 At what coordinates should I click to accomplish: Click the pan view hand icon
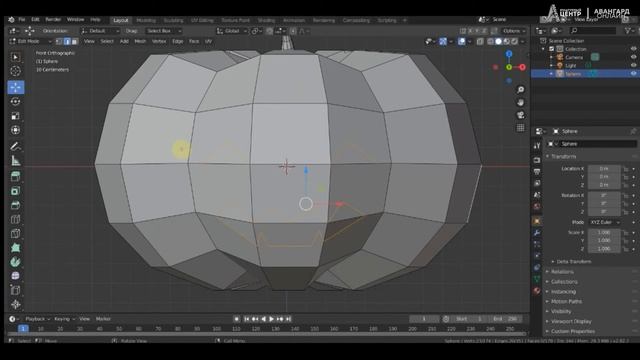[520, 102]
